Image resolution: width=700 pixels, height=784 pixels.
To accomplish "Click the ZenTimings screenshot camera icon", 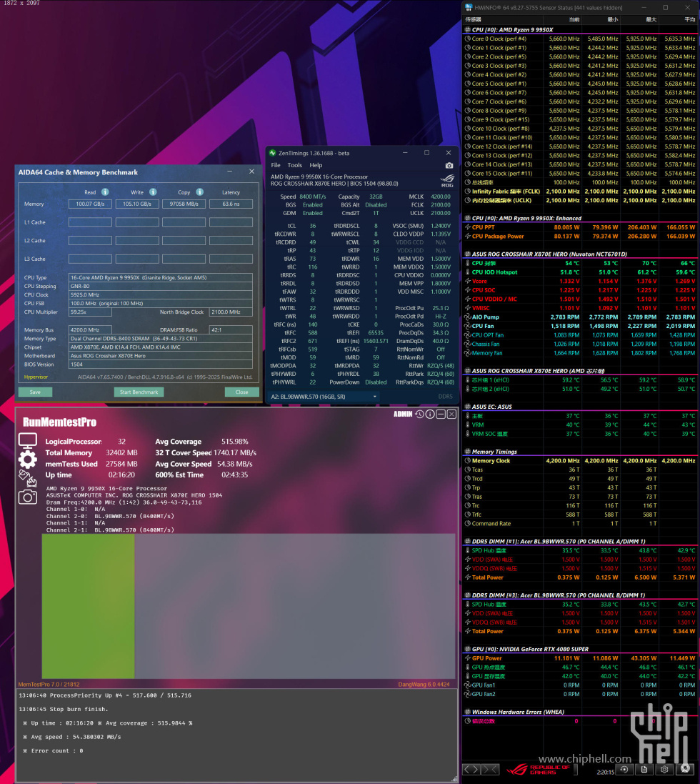I will click(449, 166).
